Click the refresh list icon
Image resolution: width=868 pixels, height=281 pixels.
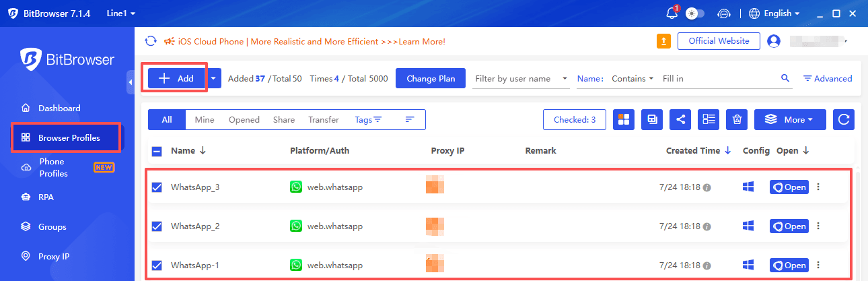pos(844,119)
